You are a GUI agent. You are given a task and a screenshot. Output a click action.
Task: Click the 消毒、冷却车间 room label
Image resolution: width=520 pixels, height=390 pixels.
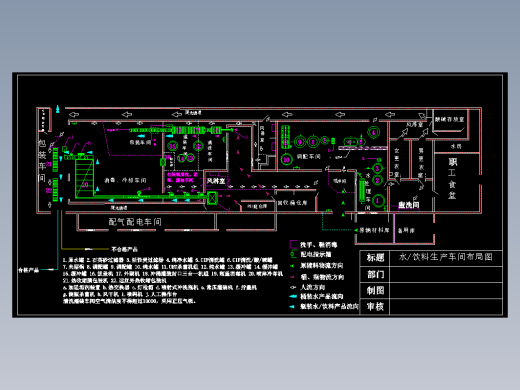[x=125, y=180]
